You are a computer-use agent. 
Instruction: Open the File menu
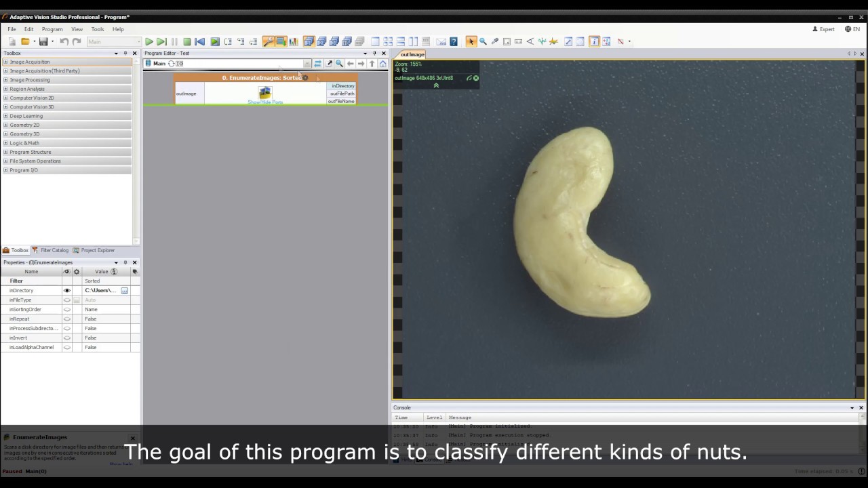12,29
